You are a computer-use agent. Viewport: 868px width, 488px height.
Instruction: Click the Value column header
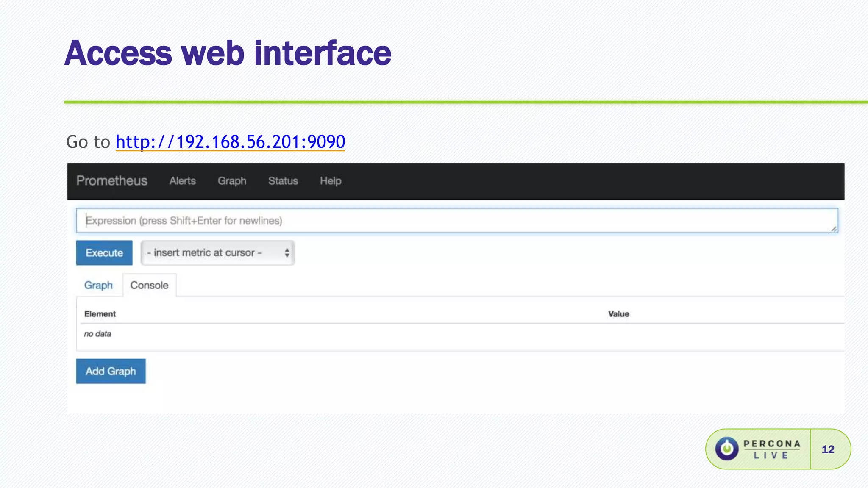618,314
